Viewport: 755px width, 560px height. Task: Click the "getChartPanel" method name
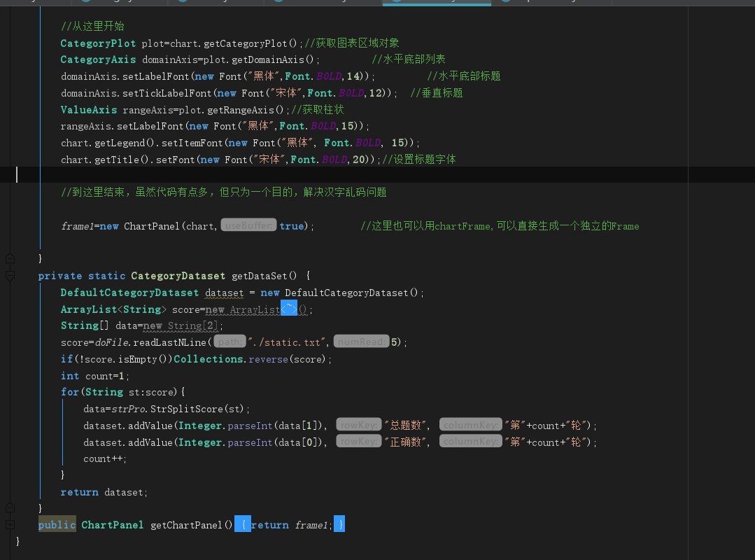[186, 525]
